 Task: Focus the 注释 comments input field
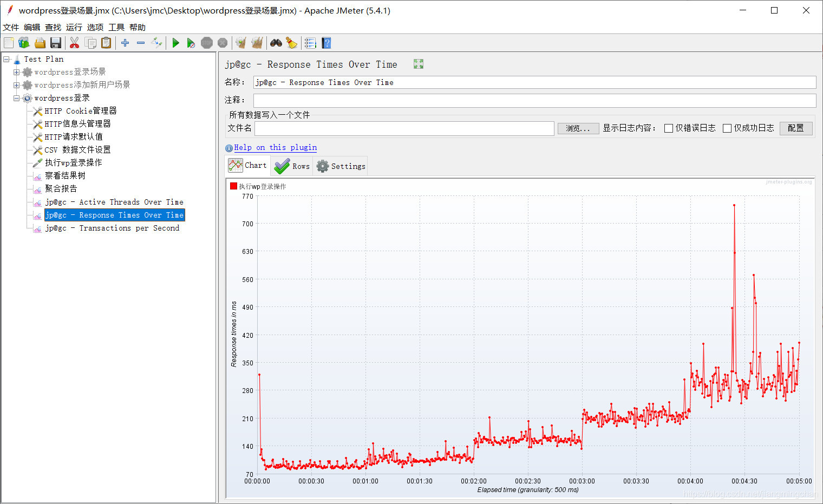tap(534, 100)
